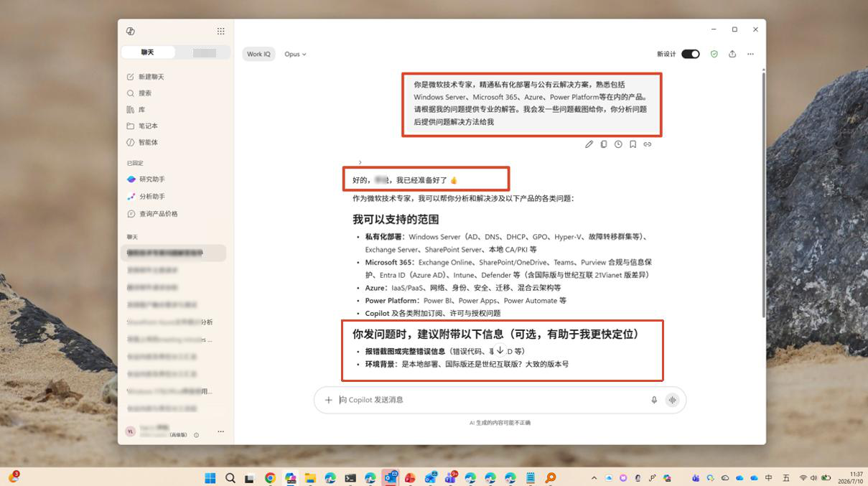Open the Windows Start menu

pos(210,477)
